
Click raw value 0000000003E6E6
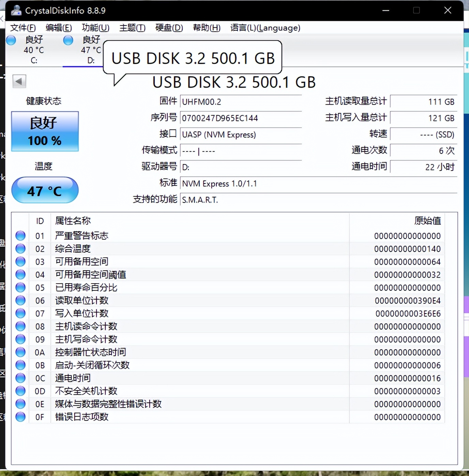point(408,314)
